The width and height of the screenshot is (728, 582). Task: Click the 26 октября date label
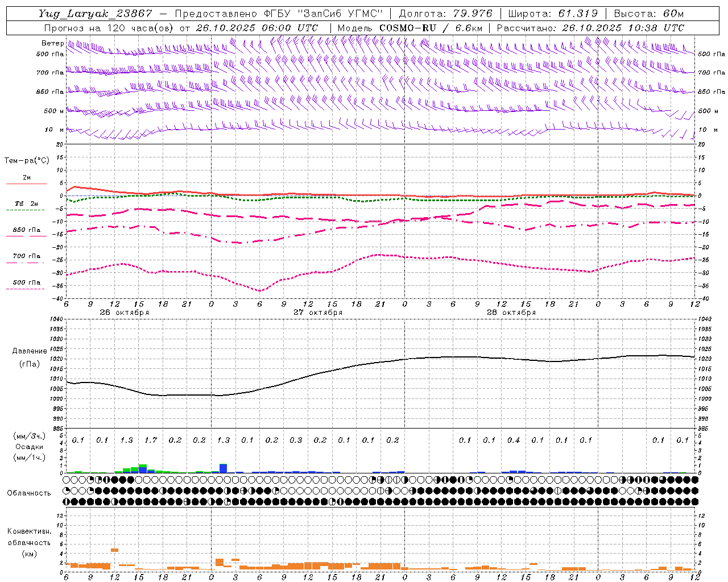[124, 313]
